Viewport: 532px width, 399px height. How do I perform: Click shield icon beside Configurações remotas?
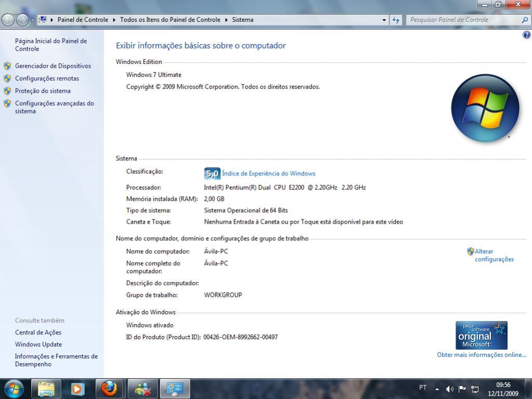click(x=7, y=79)
